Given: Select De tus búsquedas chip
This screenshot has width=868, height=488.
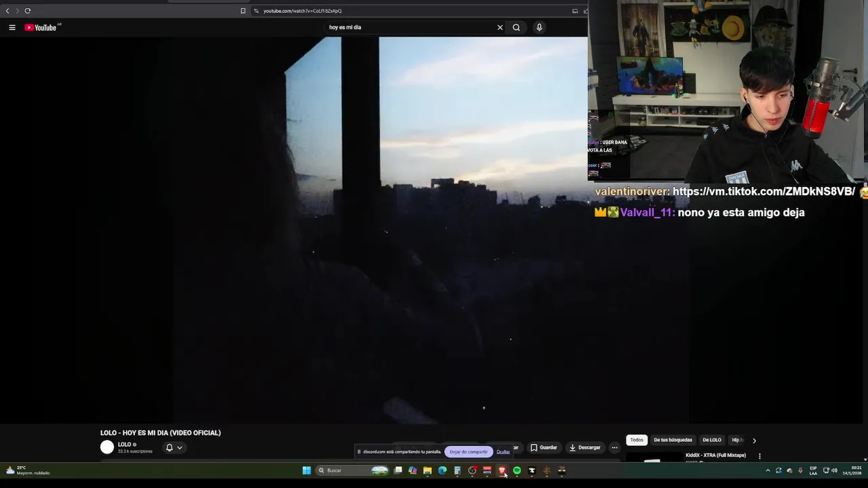Looking at the screenshot, I should coord(673,440).
